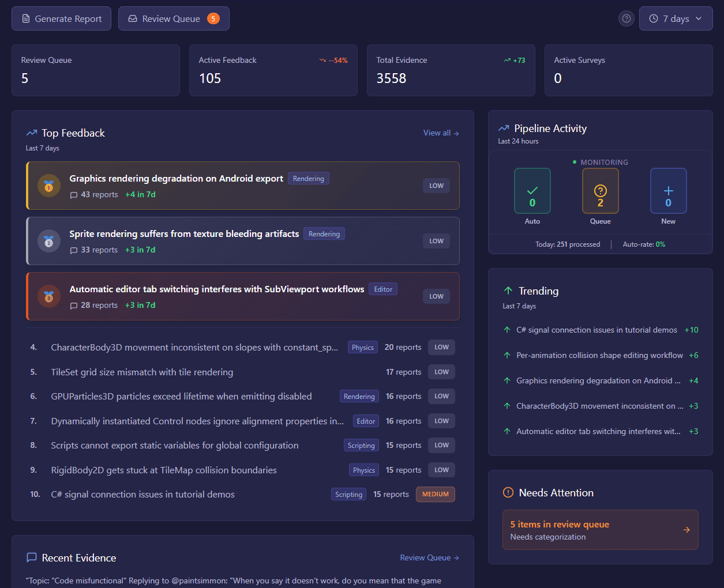The height and width of the screenshot is (588, 724).
Task: Click the gold medal icon on Graphics rendering feedback
Action: coord(49,186)
